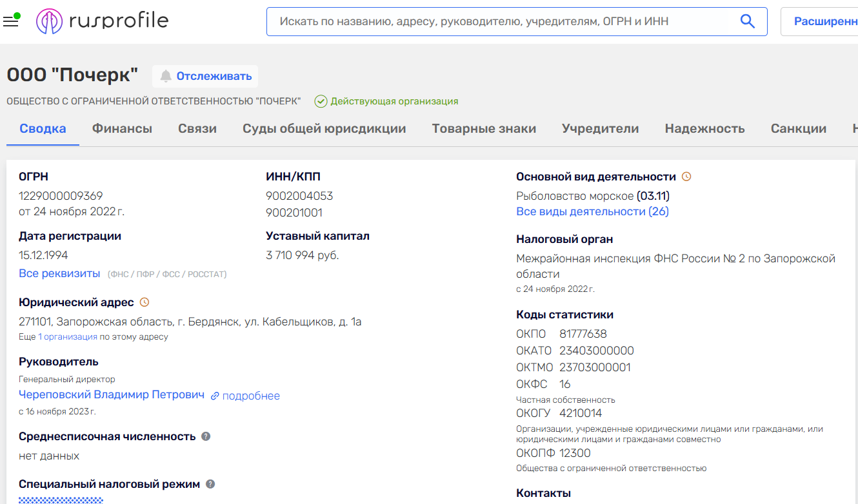Click the magnifying glass search icon
Screen dimensions: 858x504
[x=747, y=21]
